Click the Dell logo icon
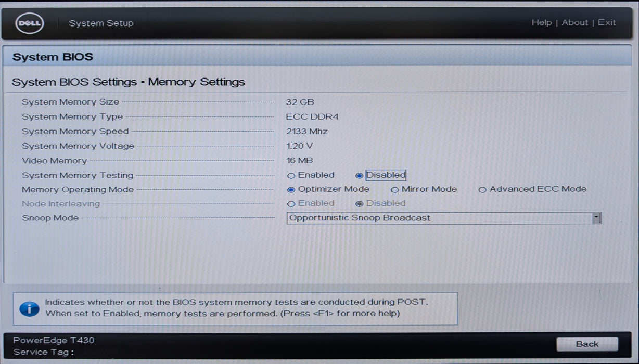 [x=30, y=23]
